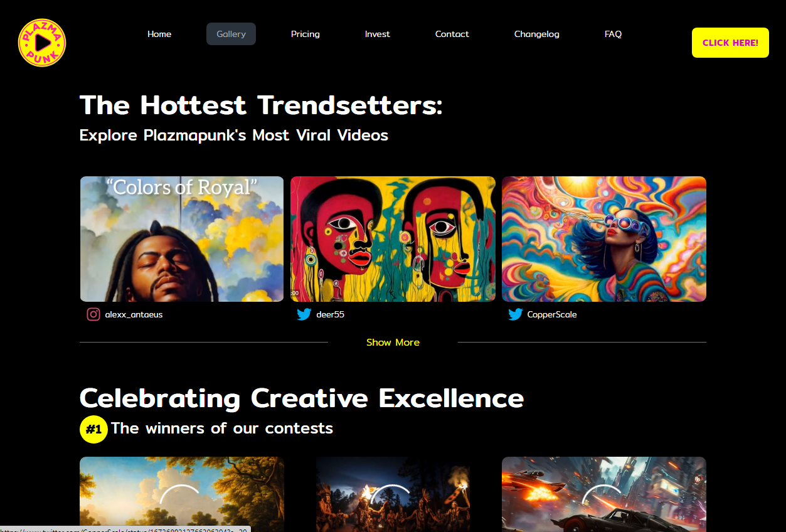This screenshot has width=786, height=532.
Task: Open the FAQ page
Action: [613, 34]
